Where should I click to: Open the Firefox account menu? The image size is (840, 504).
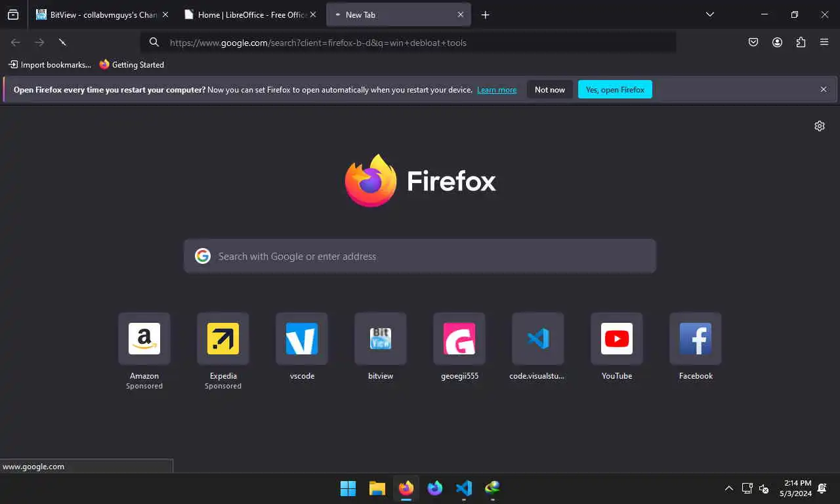click(777, 42)
